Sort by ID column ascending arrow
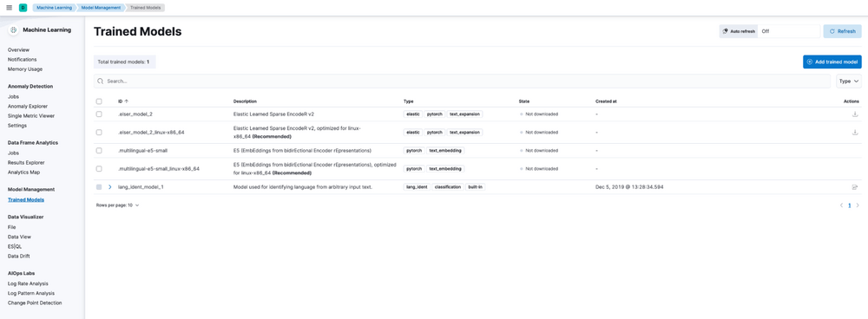Viewport: 868px width, 319px height. click(x=126, y=101)
